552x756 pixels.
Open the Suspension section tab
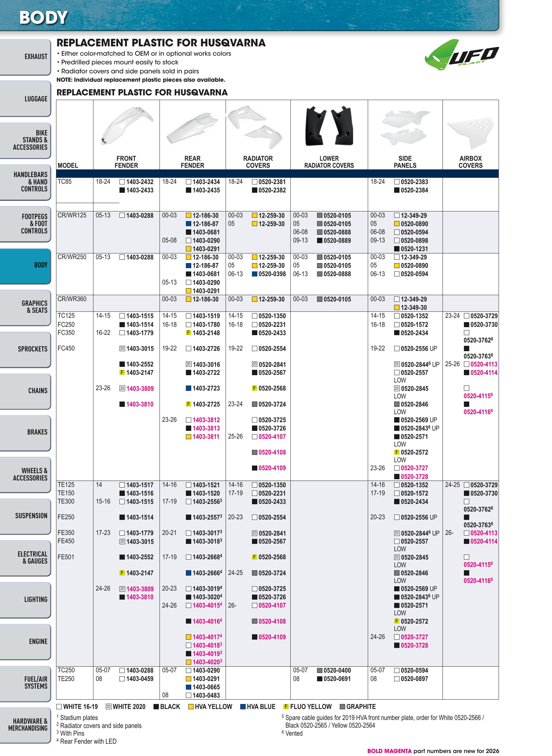tap(25, 516)
